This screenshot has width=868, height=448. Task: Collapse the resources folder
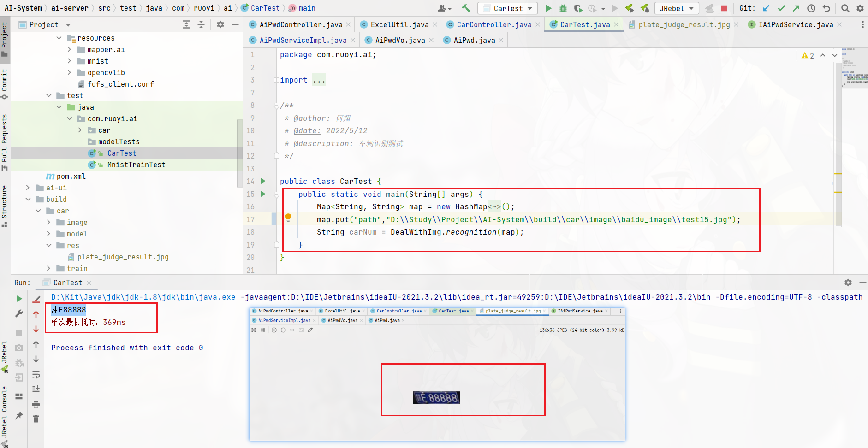click(x=59, y=38)
